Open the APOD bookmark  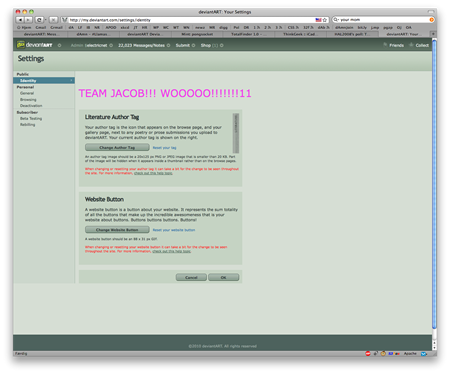click(111, 27)
